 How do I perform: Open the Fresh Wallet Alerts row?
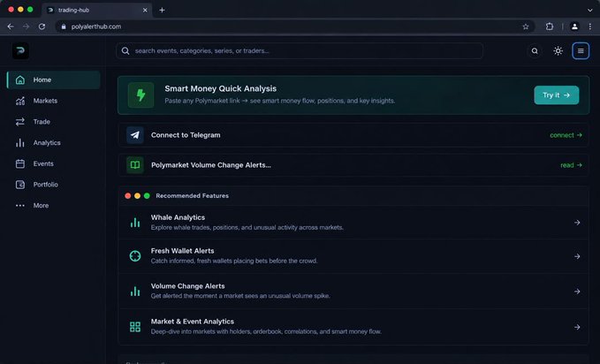coord(353,256)
